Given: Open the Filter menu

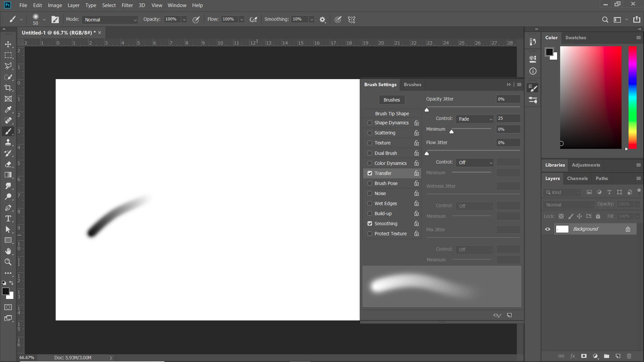Looking at the screenshot, I should point(127,5).
